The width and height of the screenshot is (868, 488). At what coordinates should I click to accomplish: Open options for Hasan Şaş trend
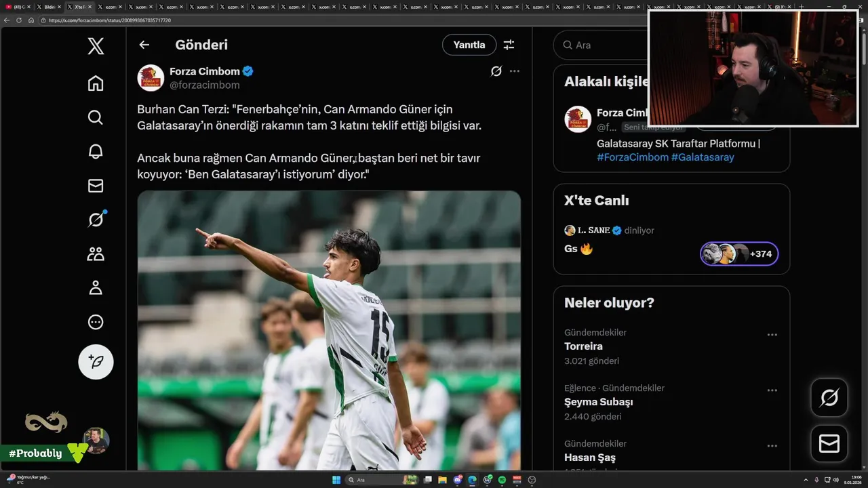tap(772, 446)
